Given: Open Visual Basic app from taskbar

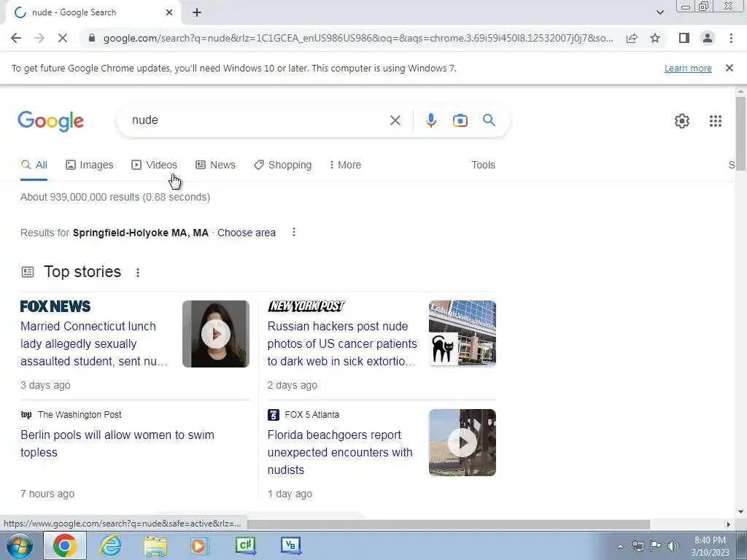Looking at the screenshot, I should tap(290, 545).
